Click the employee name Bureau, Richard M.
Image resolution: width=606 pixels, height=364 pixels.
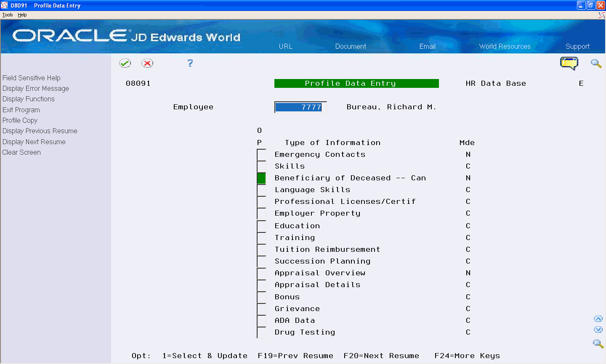tap(391, 107)
